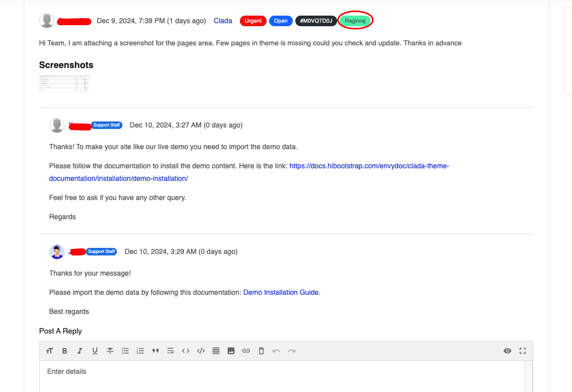Click the Open status badge
This screenshot has height=392, width=572.
pos(281,21)
